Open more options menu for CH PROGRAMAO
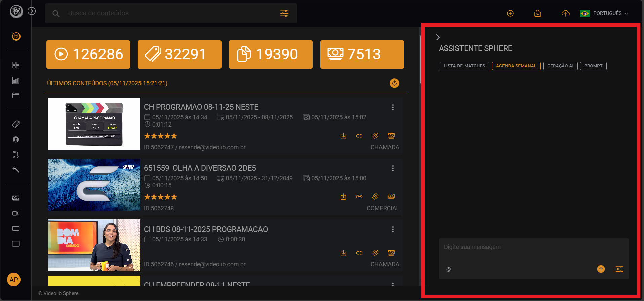 click(393, 107)
